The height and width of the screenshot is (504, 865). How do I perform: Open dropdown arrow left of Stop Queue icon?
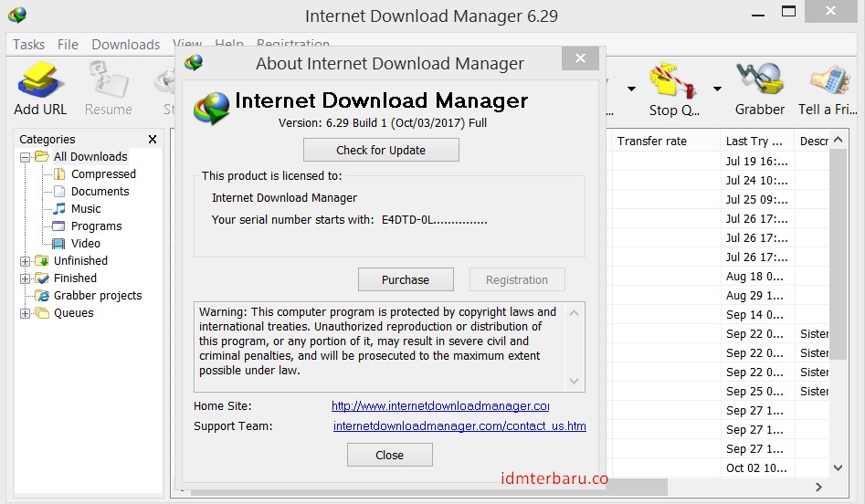[632, 89]
